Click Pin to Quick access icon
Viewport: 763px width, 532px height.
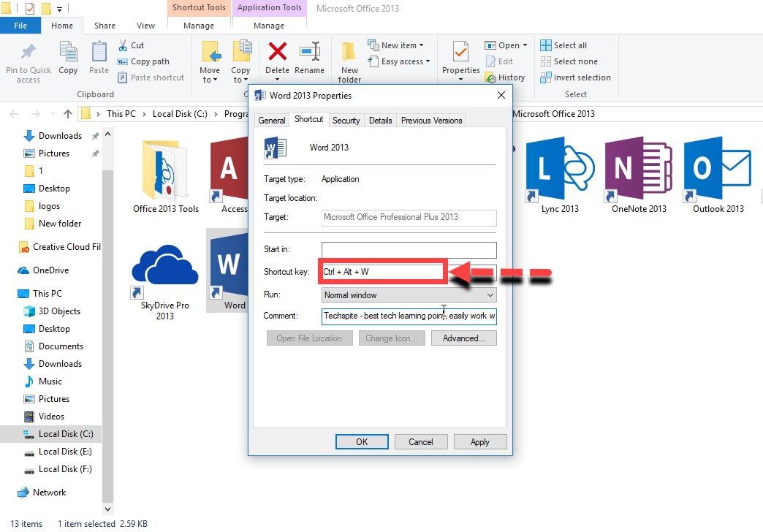point(29,53)
